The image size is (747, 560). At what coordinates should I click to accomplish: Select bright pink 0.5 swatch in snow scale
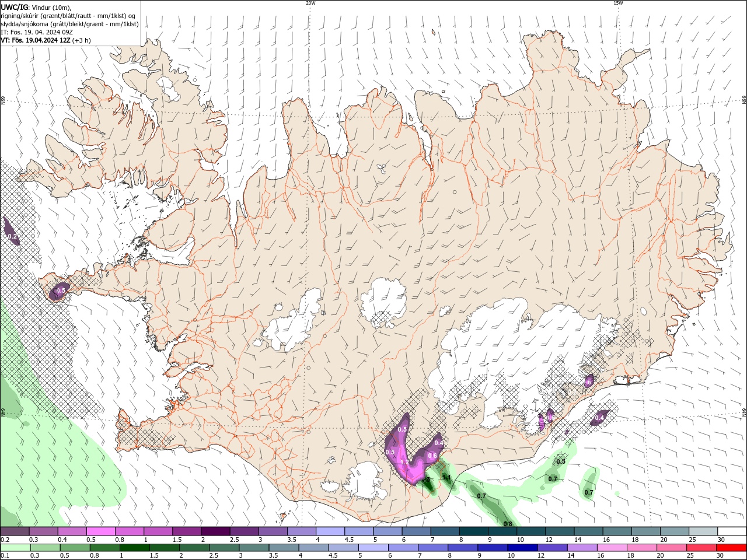coord(101,531)
